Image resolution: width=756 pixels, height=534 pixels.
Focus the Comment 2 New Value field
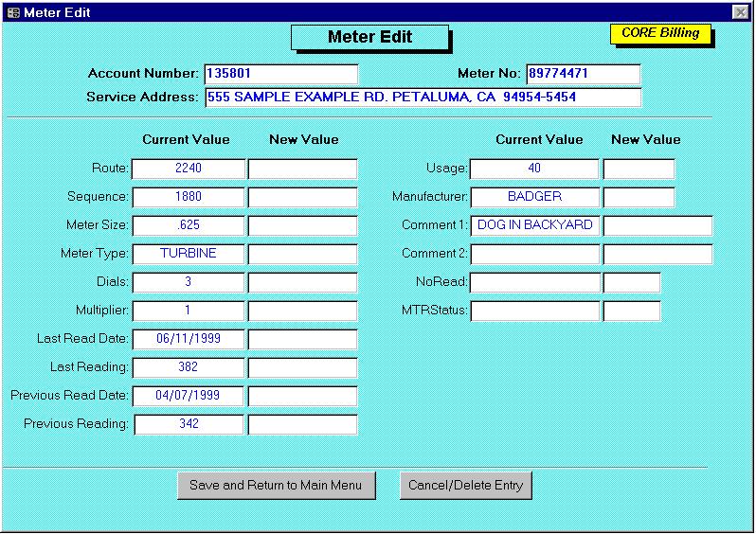(657, 255)
